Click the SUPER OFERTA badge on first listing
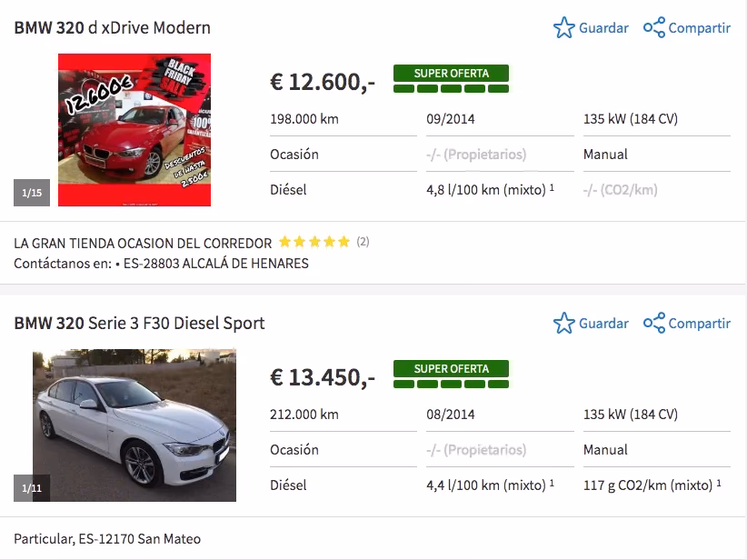Screen dimensions: 747x560 coord(451,73)
